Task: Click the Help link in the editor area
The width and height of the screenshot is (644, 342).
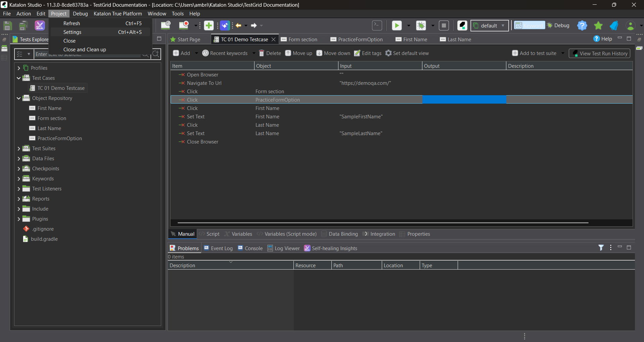Action: (603, 39)
